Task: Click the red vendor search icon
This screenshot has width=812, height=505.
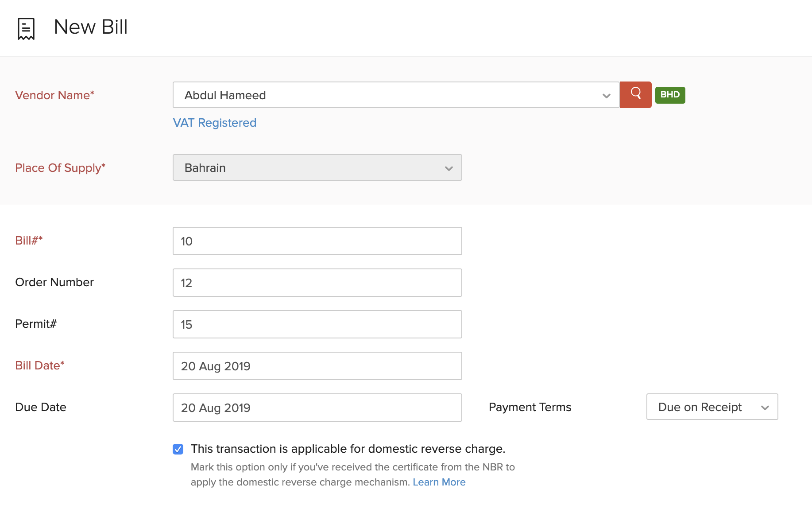Action: point(635,94)
